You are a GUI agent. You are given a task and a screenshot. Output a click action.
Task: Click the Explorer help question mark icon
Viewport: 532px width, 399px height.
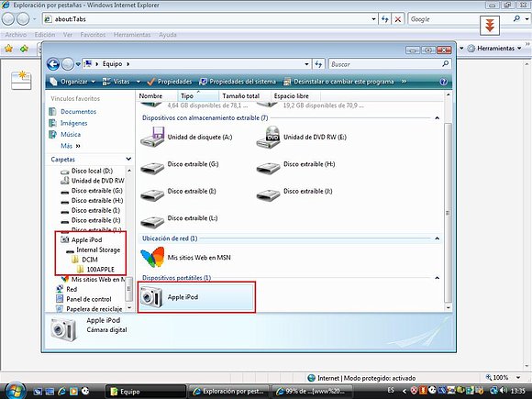[x=443, y=82]
